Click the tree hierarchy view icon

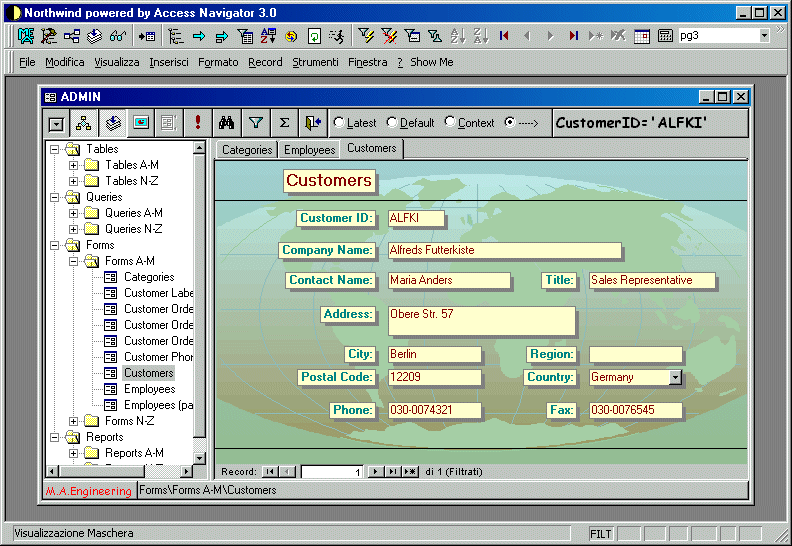(x=84, y=123)
